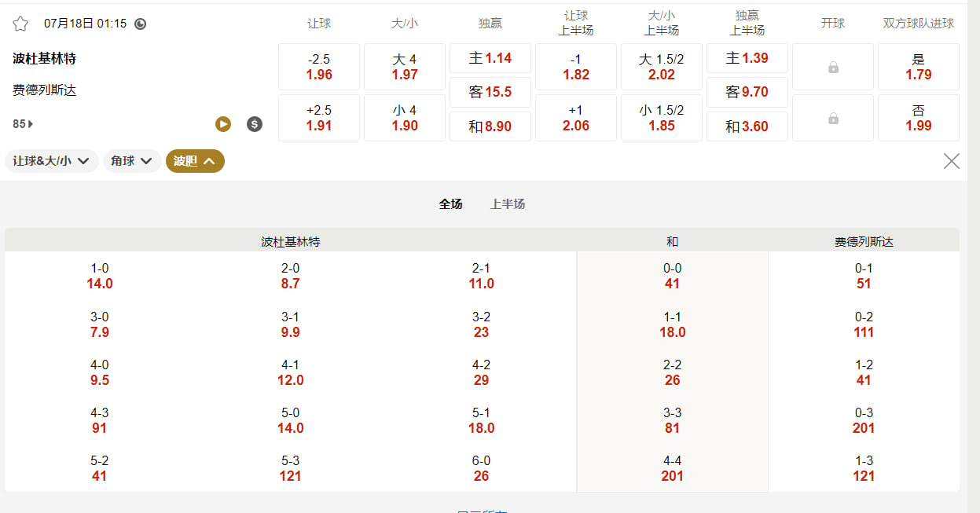Bet away score 1-2 at 41
This screenshot has height=513, width=980.
[x=864, y=372]
